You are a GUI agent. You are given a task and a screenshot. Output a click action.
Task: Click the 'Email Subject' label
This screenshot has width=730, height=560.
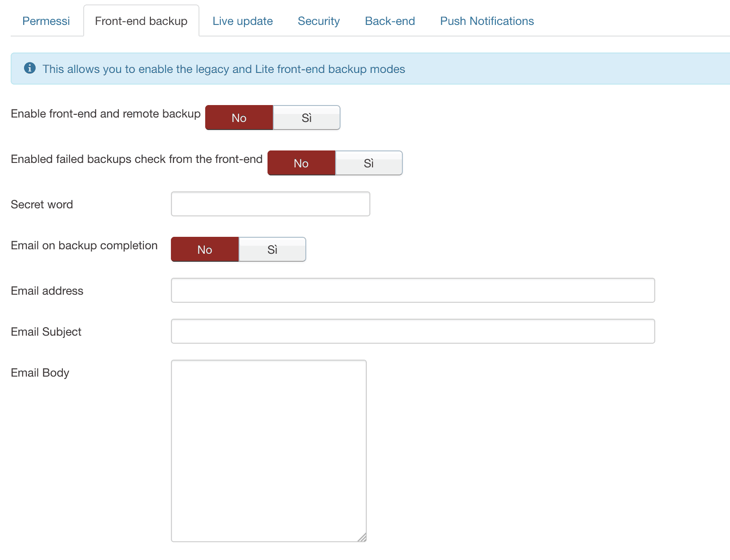(x=46, y=332)
